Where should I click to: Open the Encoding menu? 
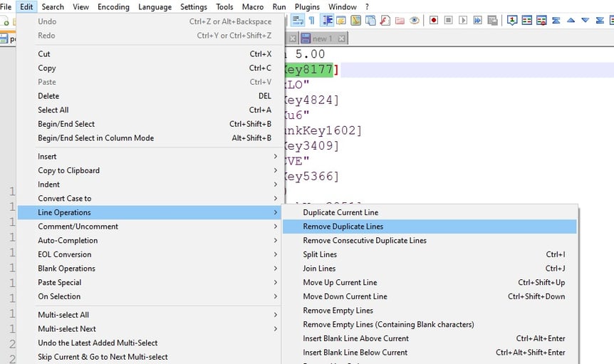113,6
